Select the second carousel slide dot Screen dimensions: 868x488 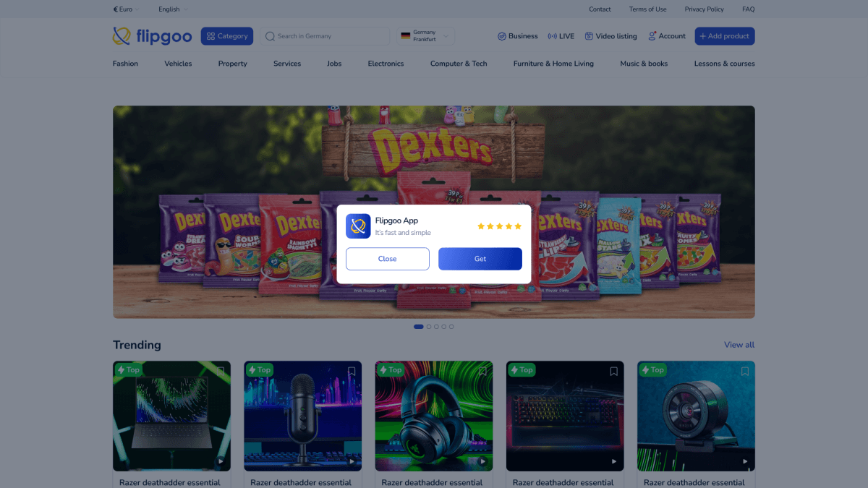click(x=429, y=327)
